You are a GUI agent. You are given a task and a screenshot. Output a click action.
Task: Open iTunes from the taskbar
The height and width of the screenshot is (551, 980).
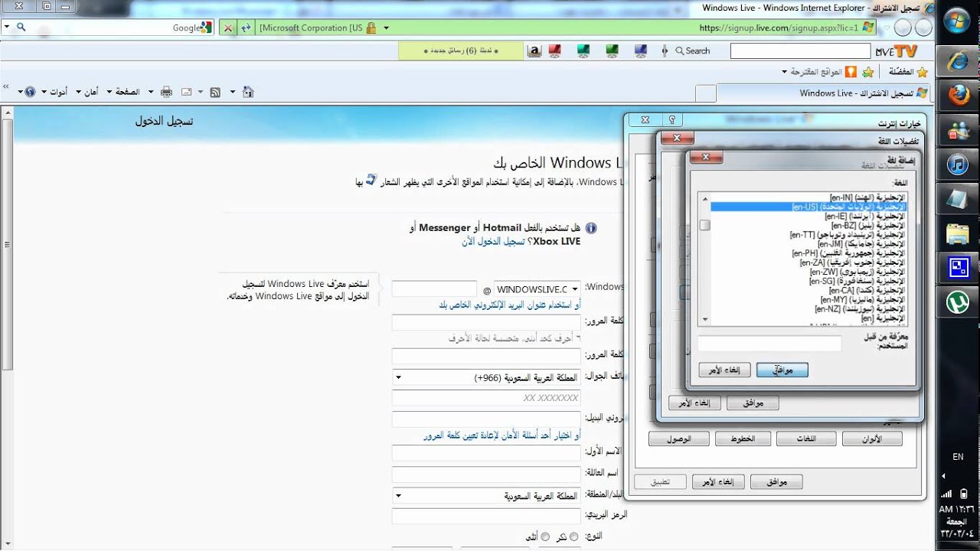[x=958, y=164]
